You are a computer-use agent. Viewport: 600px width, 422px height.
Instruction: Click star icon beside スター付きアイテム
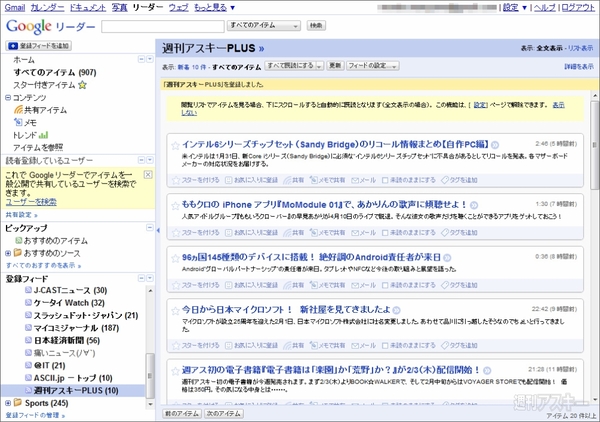tap(82, 85)
